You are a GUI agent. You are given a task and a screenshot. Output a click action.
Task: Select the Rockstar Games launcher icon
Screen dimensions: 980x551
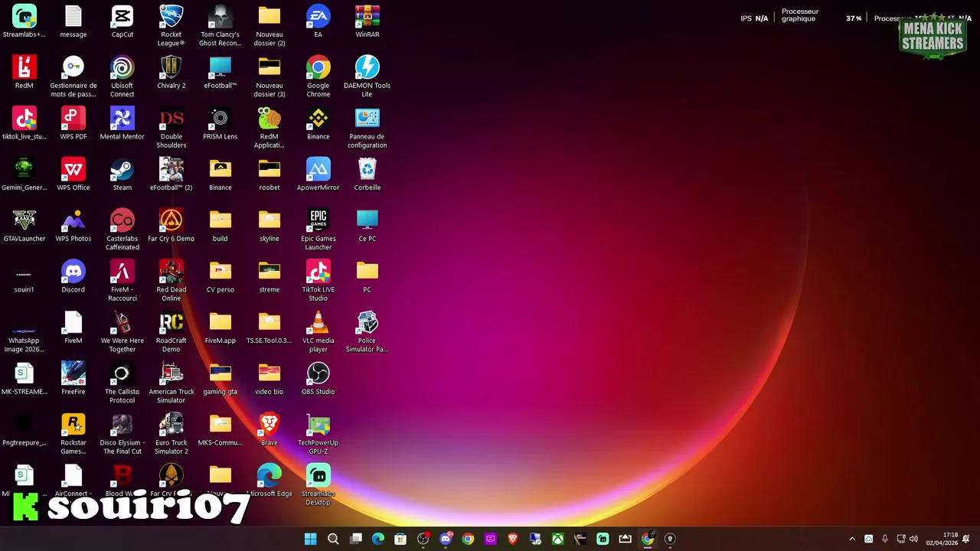pyautogui.click(x=73, y=434)
